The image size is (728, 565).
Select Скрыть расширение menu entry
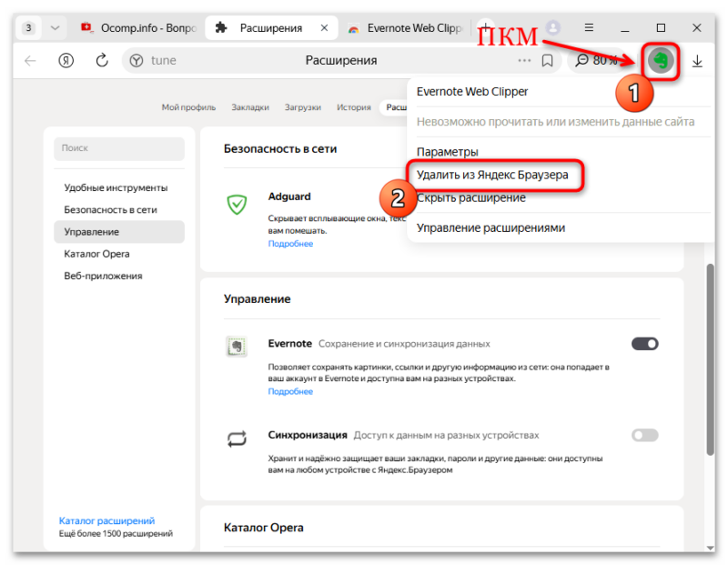pyautogui.click(x=470, y=197)
